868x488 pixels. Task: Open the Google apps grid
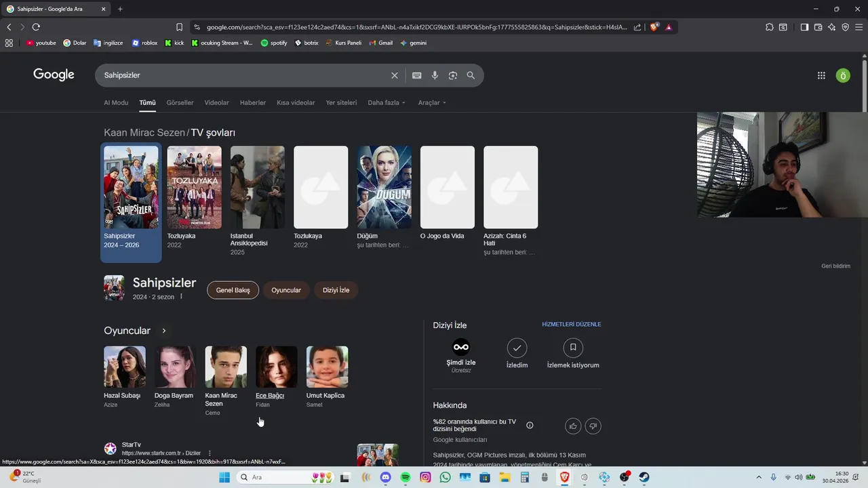[x=821, y=75]
